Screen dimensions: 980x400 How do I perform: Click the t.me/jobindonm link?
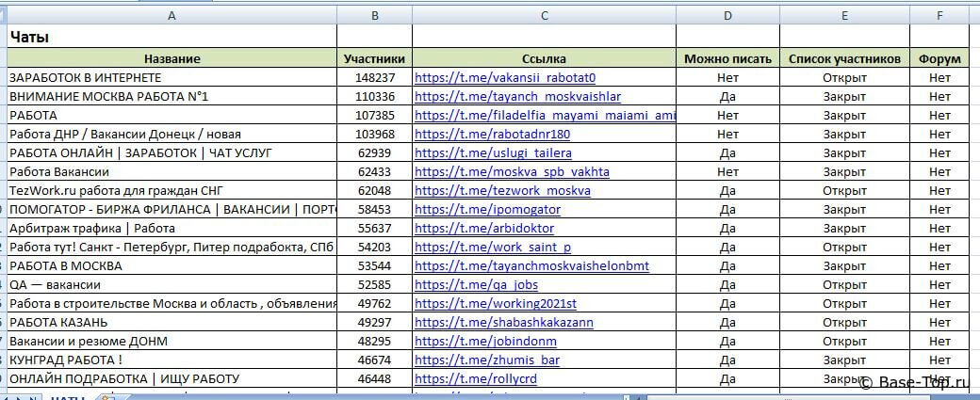tap(485, 341)
